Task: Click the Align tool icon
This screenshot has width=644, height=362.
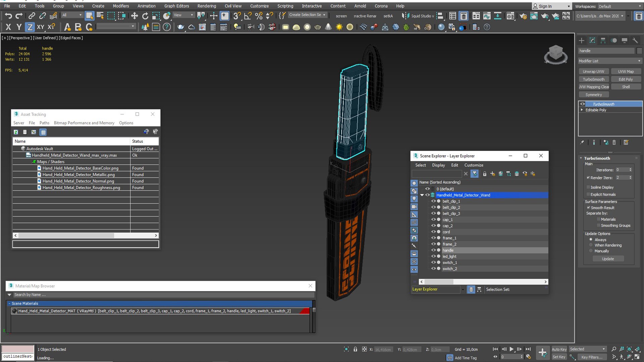Action: click(440, 16)
